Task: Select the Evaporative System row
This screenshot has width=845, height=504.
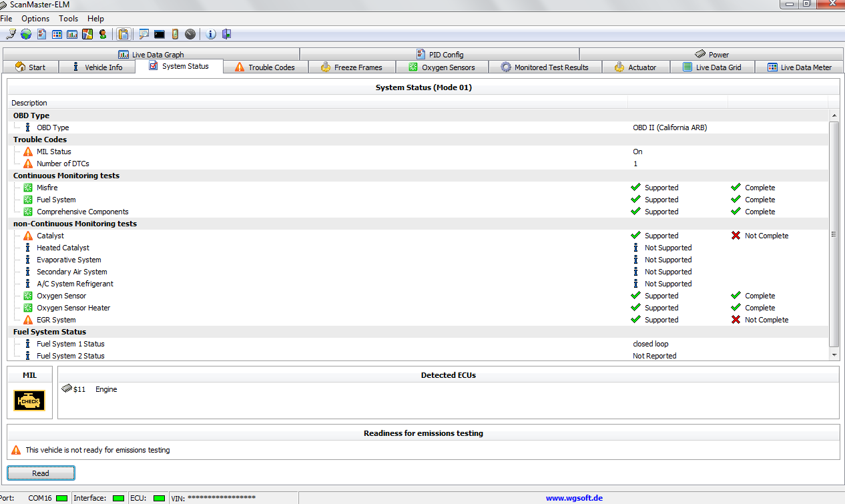Action: click(x=419, y=260)
